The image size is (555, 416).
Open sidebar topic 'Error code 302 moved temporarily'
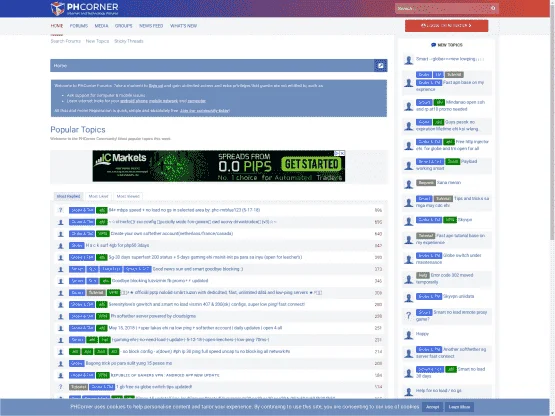pyautogui.click(x=445, y=279)
